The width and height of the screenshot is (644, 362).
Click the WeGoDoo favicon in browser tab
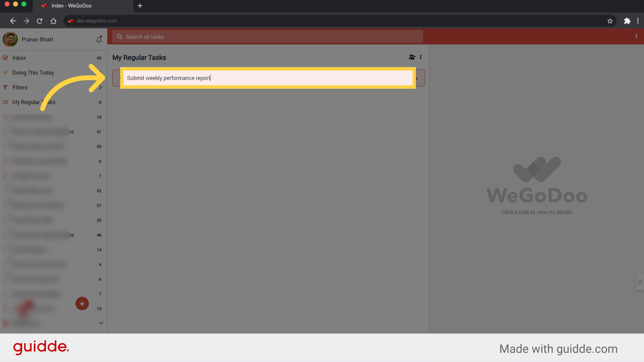coord(45,6)
